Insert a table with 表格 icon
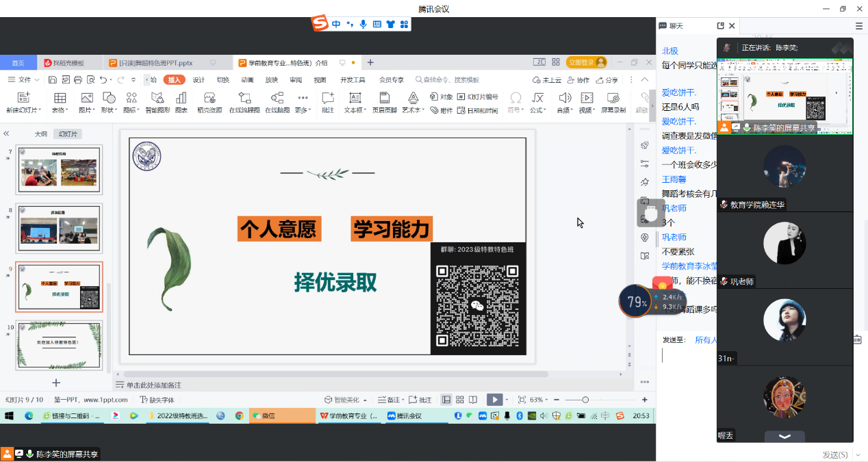868x462 pixels. click(x=60, y=98)
